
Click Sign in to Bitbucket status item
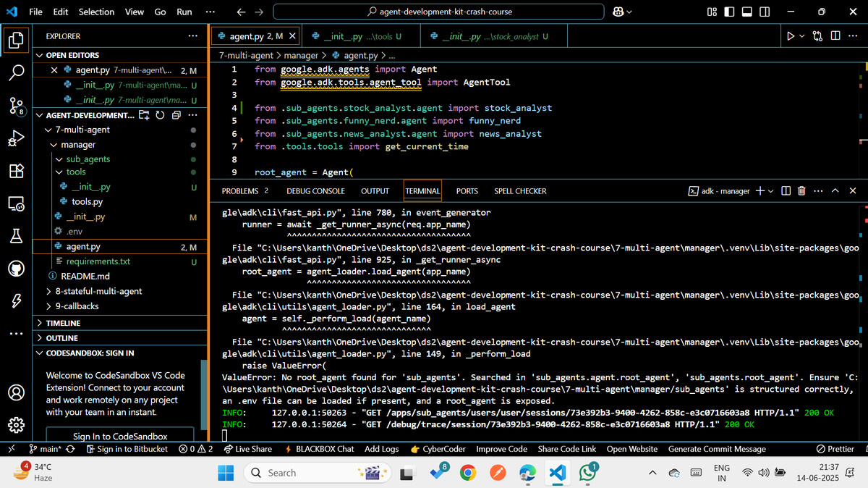[127, 449]
